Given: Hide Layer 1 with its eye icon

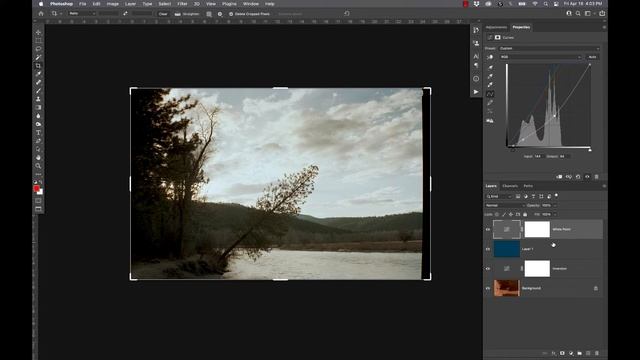Looking at the screenshot, I should pos(488,249).
